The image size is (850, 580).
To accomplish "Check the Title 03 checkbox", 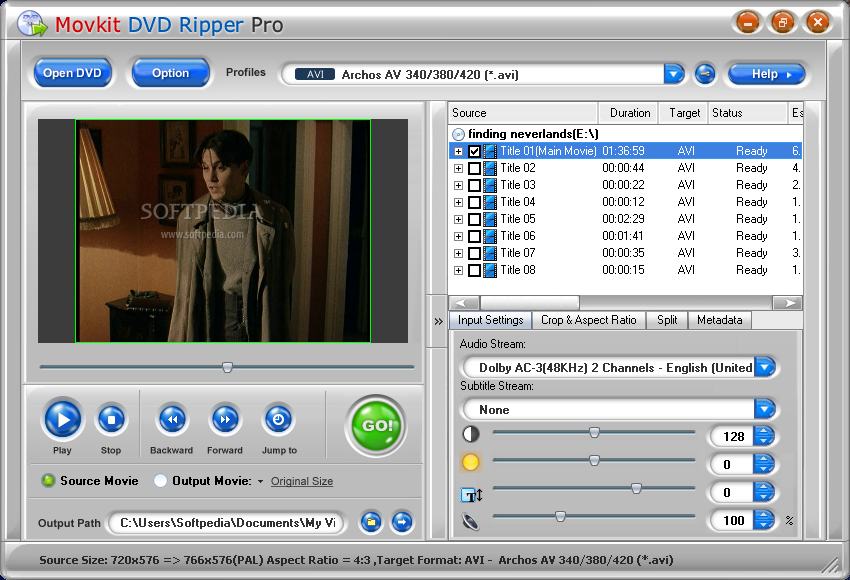I will 474,185.
